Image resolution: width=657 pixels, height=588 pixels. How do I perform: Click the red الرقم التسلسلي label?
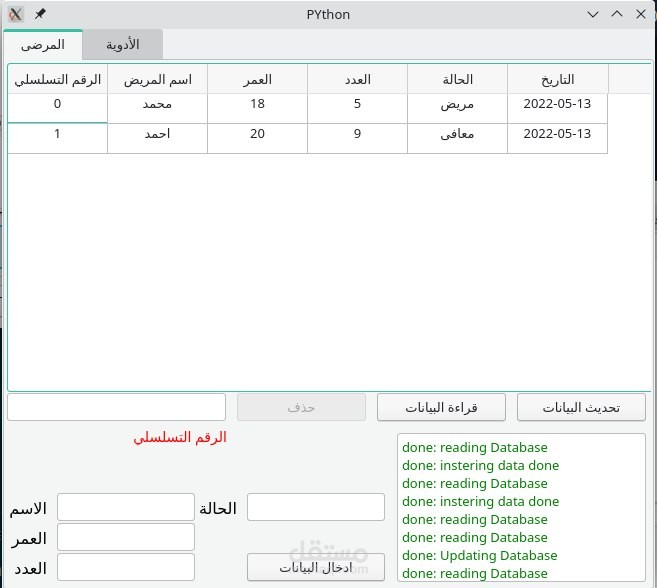(x=180, y=438)
